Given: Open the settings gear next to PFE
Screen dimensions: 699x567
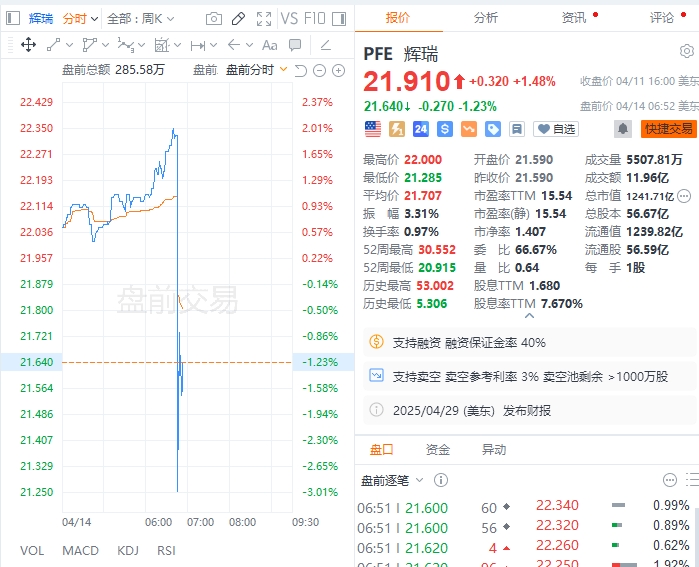Looking at the screenshot, I should [x=686, y=52].
